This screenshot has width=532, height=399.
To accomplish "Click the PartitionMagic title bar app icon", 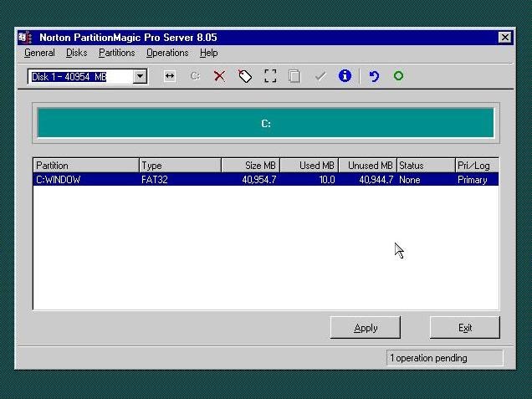I will point(25,38).
